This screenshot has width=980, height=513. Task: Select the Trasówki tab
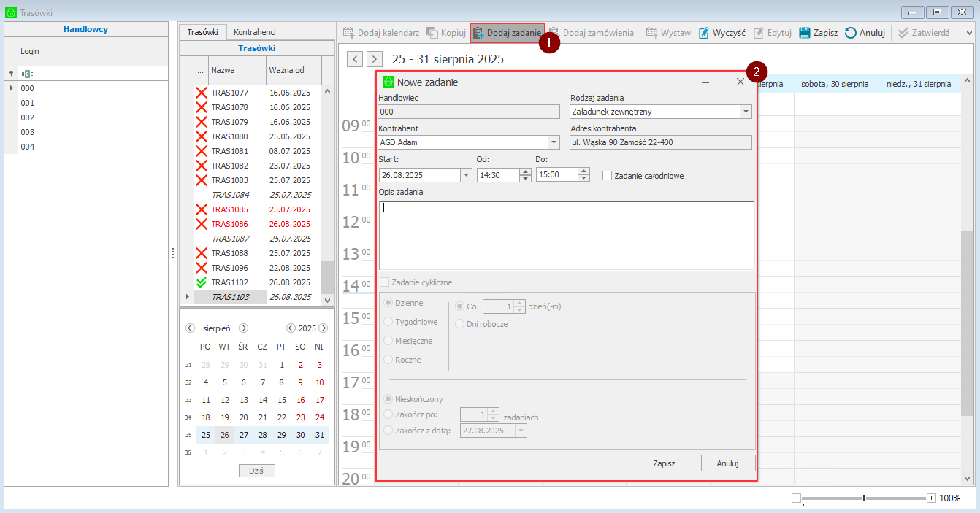(202, 32)
